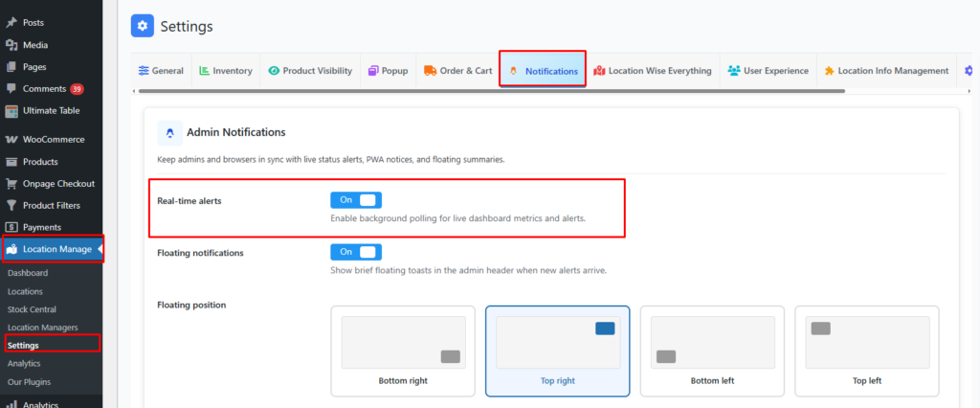
Task: Open Stock Central submenu link
Action: (x=32, y=309)
